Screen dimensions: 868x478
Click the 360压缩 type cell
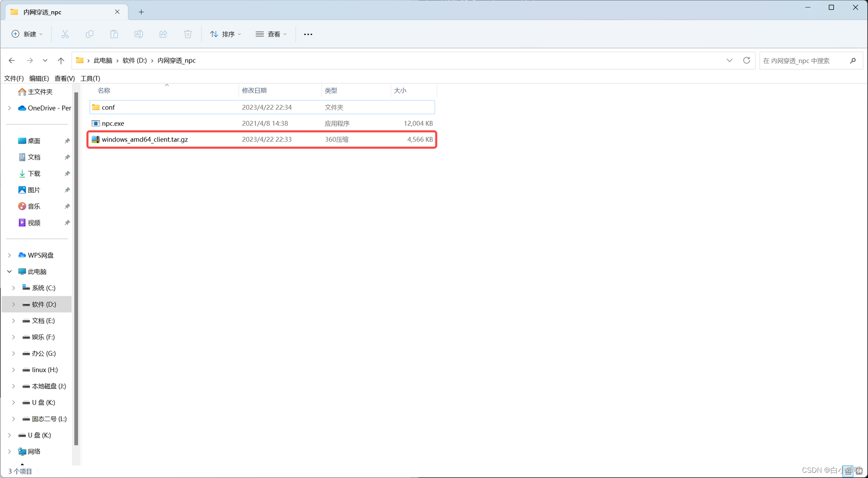(x=337, y=139)
